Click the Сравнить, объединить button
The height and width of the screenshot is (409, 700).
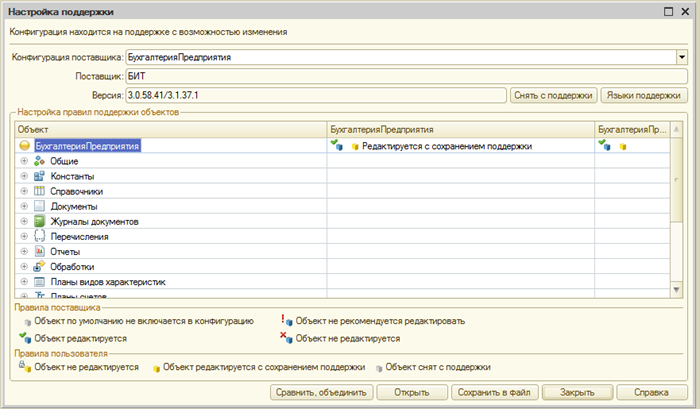click(324, 391)
